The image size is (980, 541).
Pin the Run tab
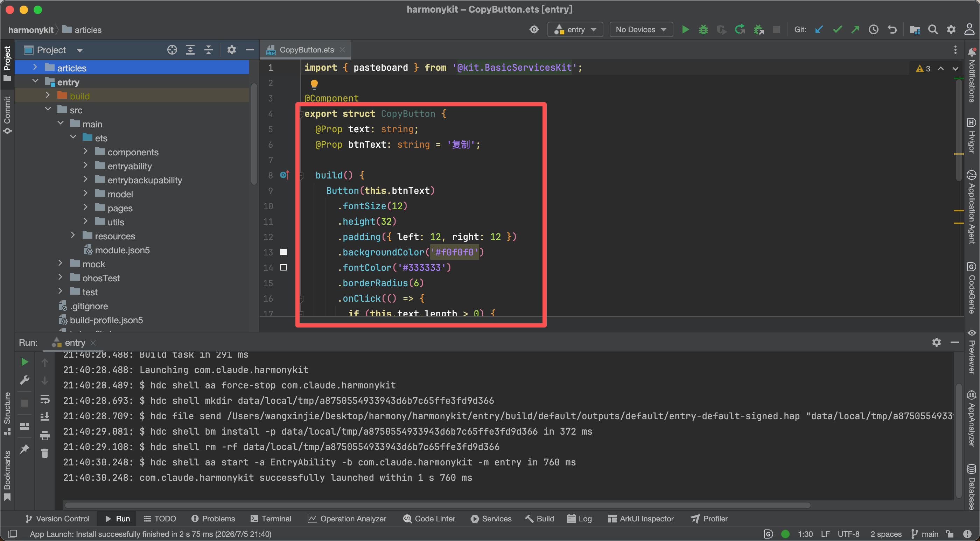click(x=25, y=449)
